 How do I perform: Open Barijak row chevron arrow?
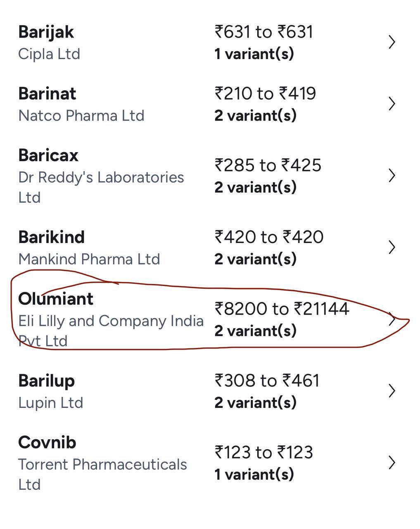coord(392,42)
